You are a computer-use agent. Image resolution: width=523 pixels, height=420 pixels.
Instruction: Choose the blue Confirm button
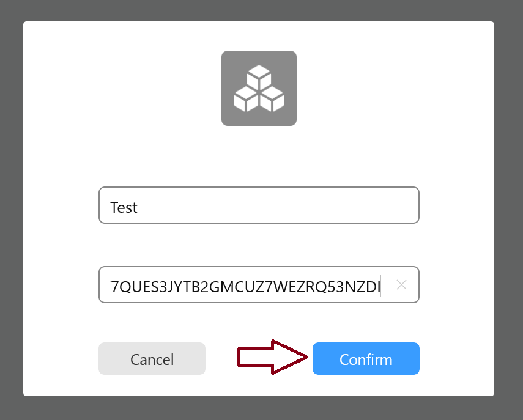click(366, 358)
